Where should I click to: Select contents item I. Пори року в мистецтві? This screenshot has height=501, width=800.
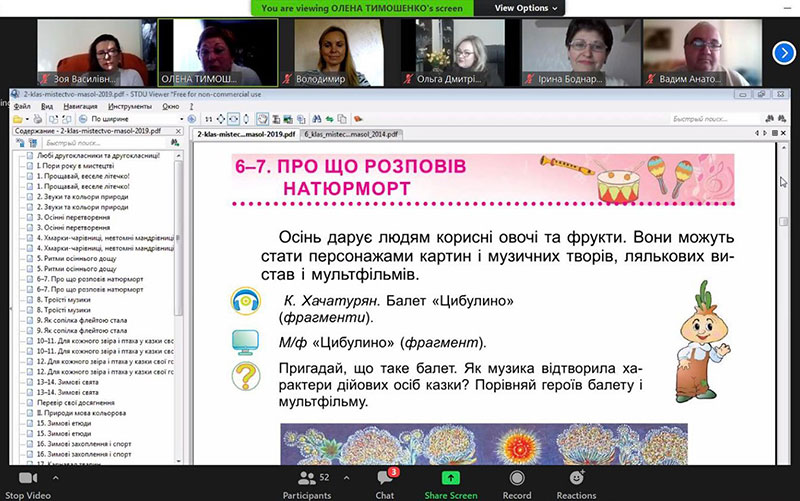(75, 166)
